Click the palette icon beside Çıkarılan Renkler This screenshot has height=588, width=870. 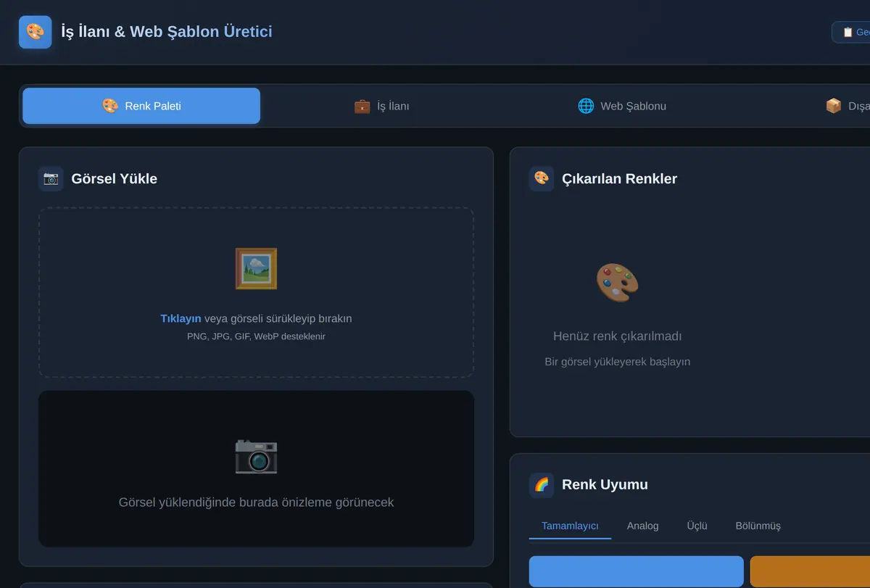coord(542,178)
